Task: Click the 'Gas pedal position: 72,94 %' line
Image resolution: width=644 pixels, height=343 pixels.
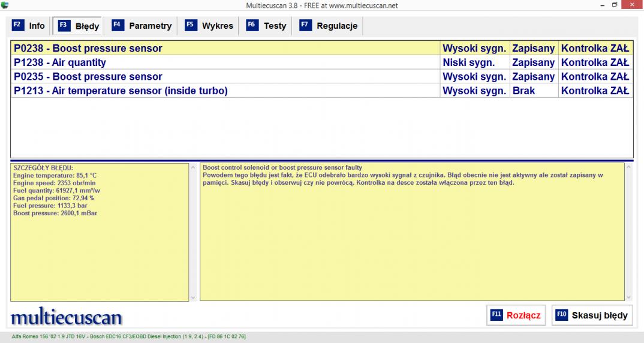Action: [54, 198]
